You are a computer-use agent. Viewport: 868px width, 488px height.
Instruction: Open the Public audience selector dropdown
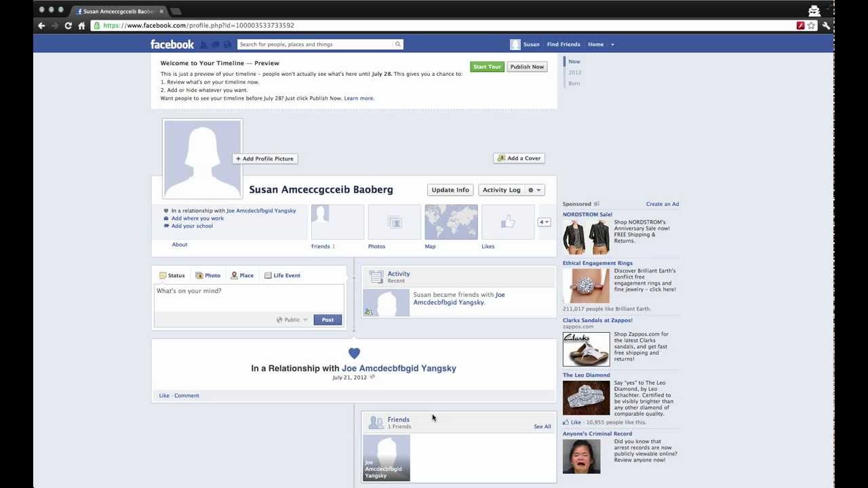[x=292, y=320]
